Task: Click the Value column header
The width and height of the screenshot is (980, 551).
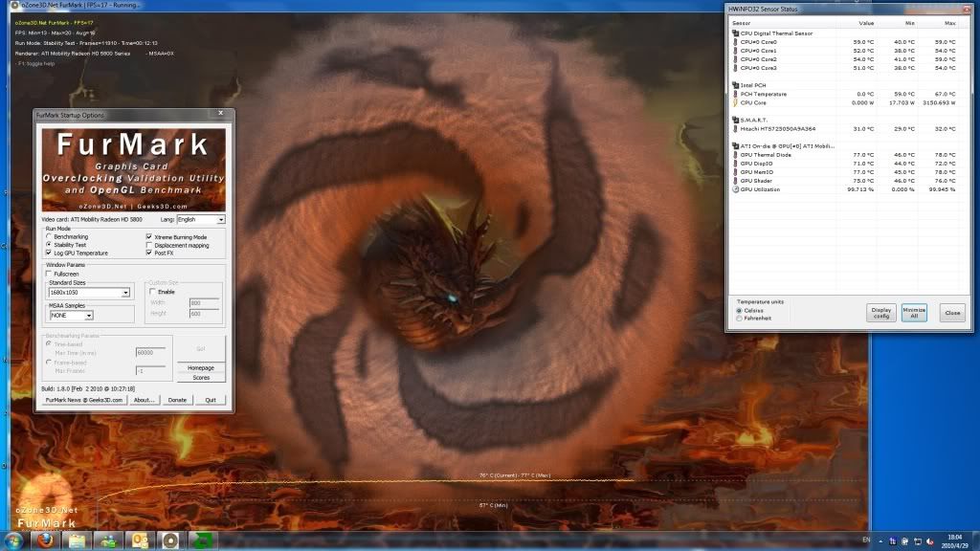Action: pyautogui.click(x=866, y=23)
